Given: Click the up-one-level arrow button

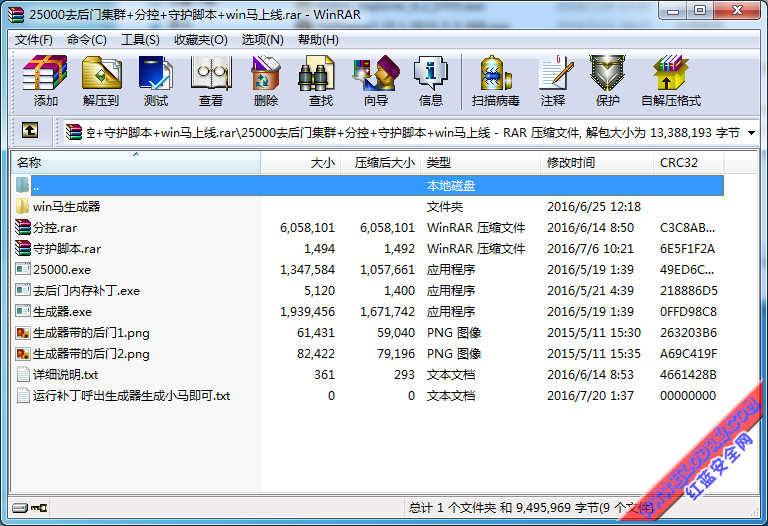Looking at the screenshot, I should [30, 130].
